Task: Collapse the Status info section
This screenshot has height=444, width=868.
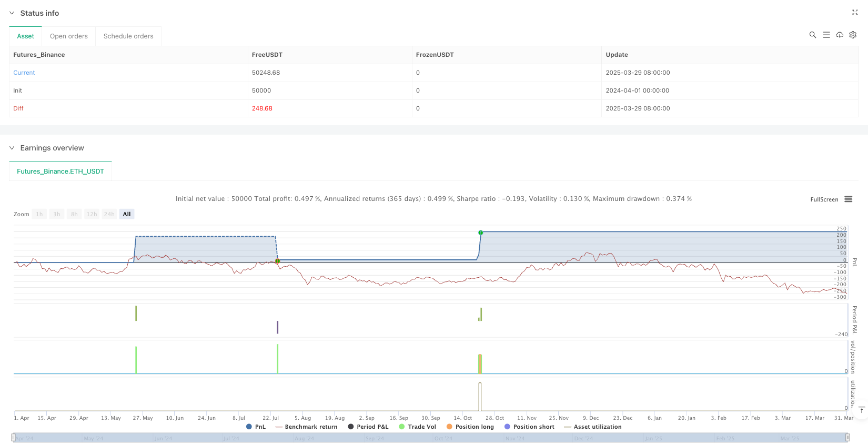Action: pos(12,13)
